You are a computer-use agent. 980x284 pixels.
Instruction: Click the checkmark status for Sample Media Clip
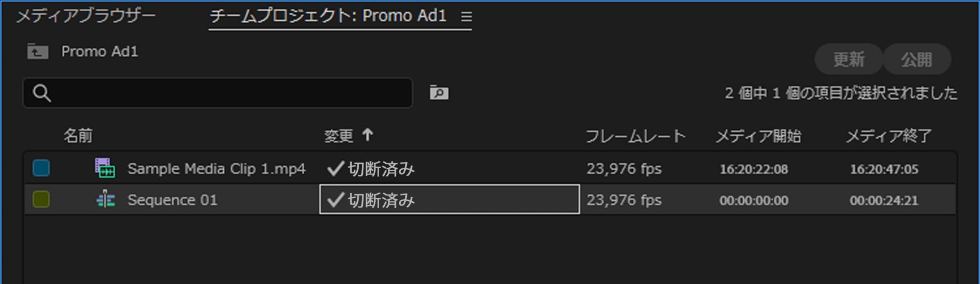[336, 168]
